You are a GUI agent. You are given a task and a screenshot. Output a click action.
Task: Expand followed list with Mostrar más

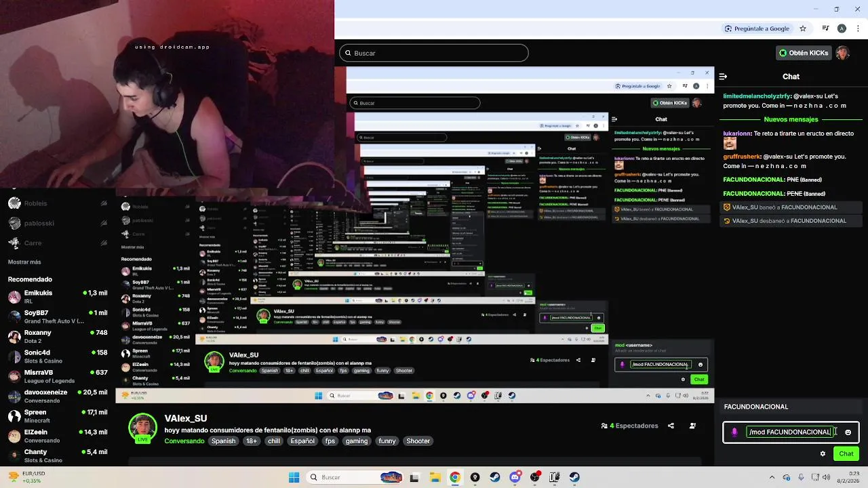[24, 262]
